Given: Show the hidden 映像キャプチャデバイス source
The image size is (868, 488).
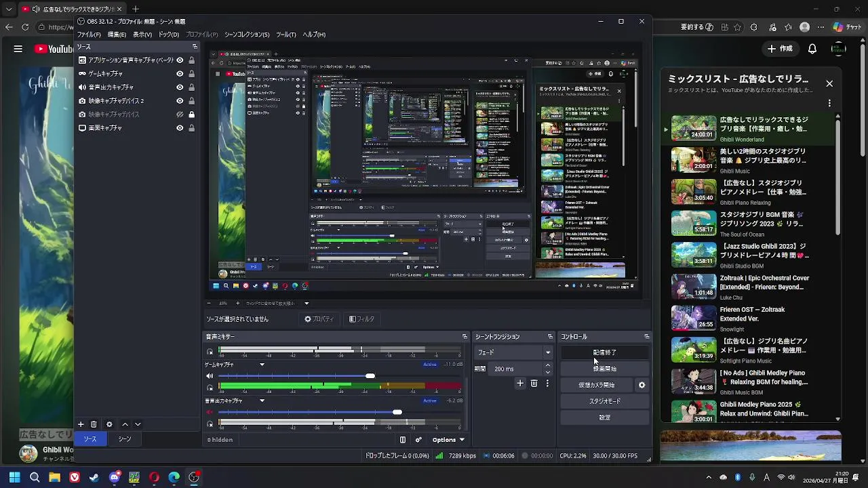Looking at the screenshot, I should click(180, 115).
